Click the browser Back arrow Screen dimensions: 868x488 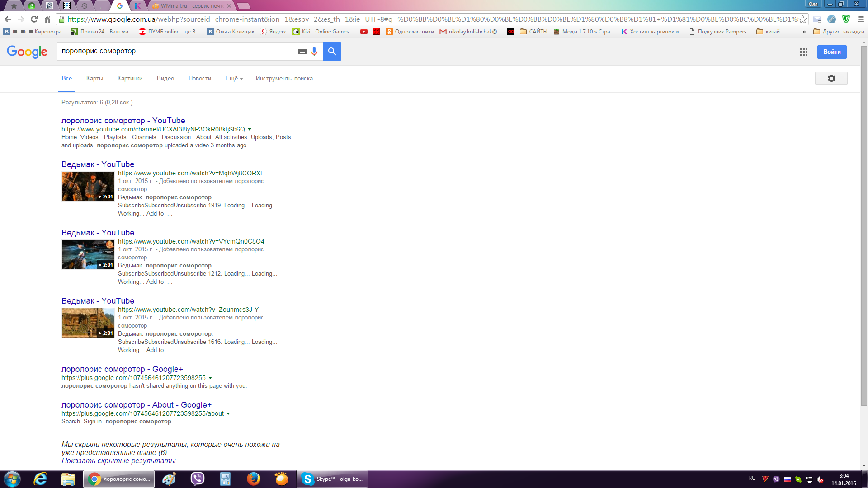7,19
